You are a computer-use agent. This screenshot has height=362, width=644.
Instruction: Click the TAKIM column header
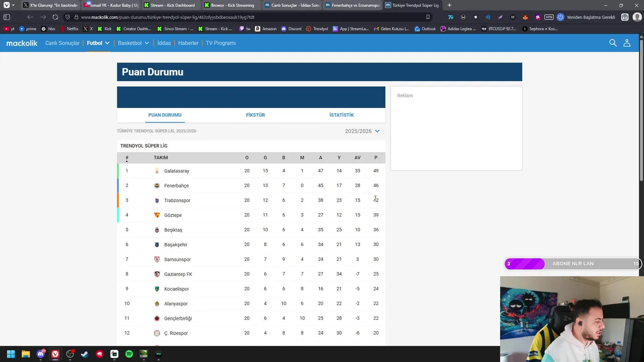pos(161,158)
